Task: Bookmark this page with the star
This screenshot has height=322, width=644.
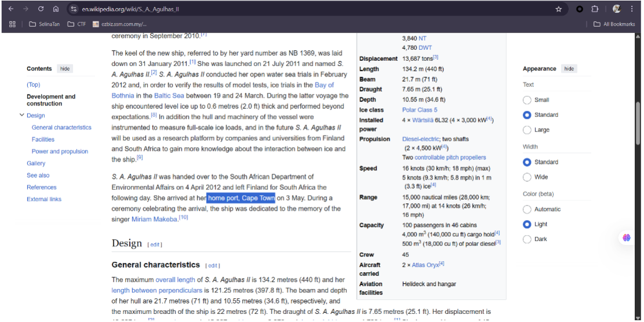Action: [558, 9]
